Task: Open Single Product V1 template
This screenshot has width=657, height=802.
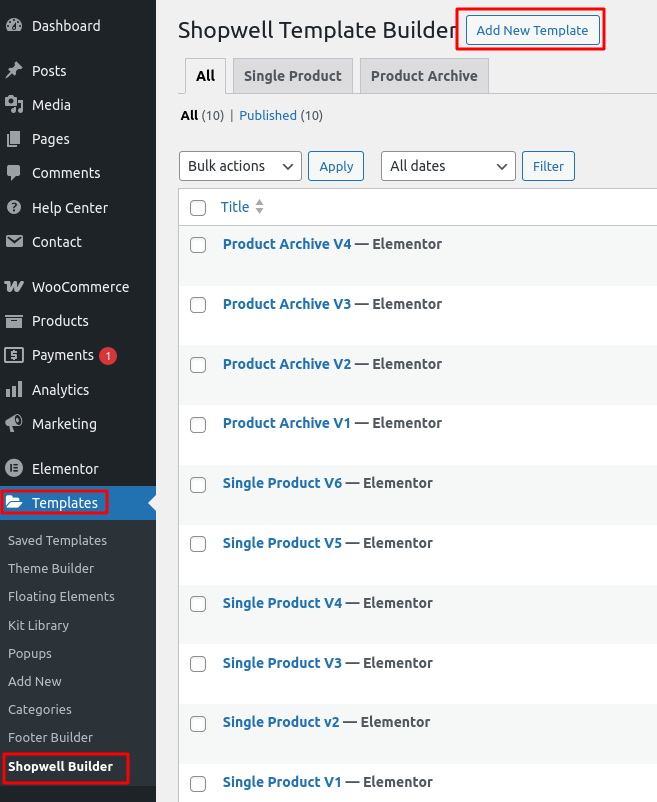Action: tap(282, 782)
